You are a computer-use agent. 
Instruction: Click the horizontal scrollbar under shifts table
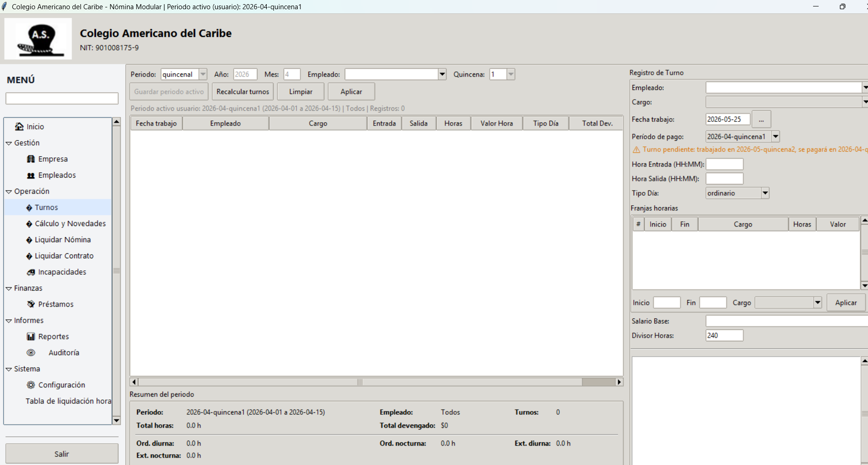[377, 382]
